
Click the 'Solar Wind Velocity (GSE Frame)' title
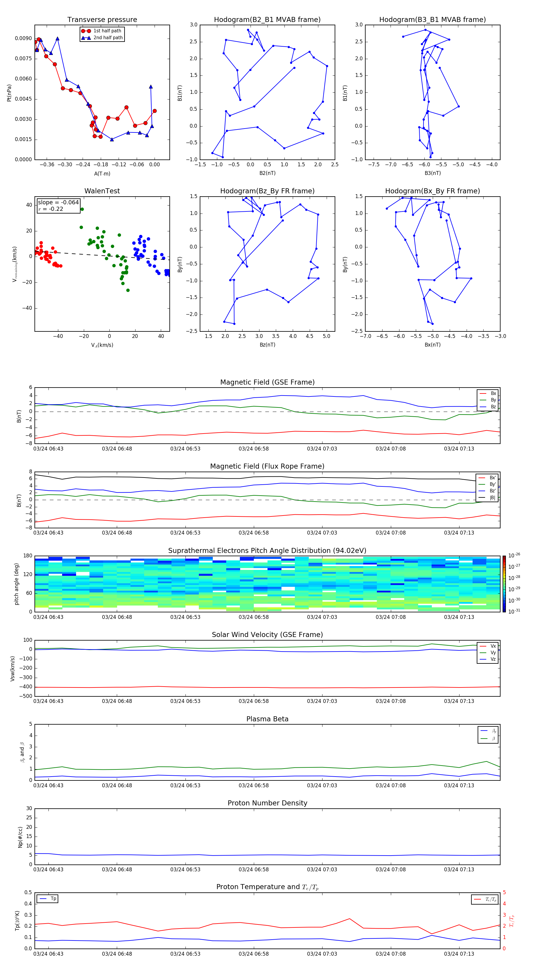coord(267,635)
